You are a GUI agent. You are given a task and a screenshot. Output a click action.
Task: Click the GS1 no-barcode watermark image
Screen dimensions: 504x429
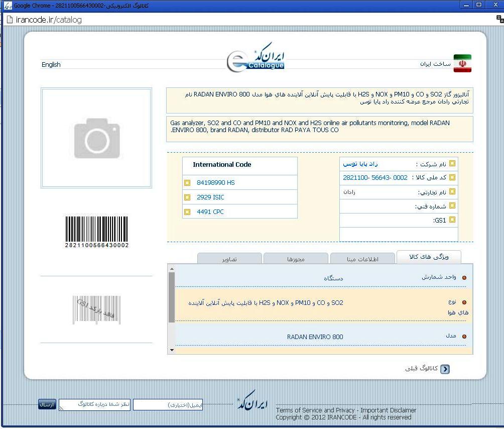(96, 310)
